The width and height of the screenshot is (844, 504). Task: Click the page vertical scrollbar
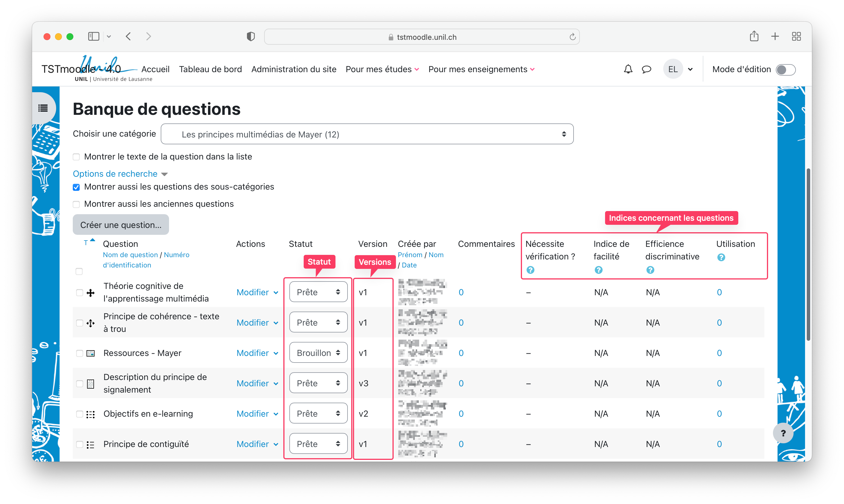(808, 255)
